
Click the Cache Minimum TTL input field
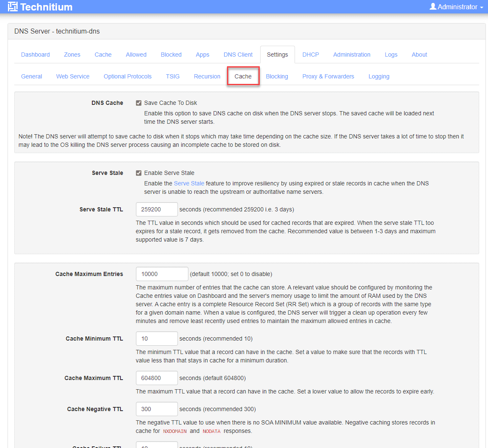point(157,339)
